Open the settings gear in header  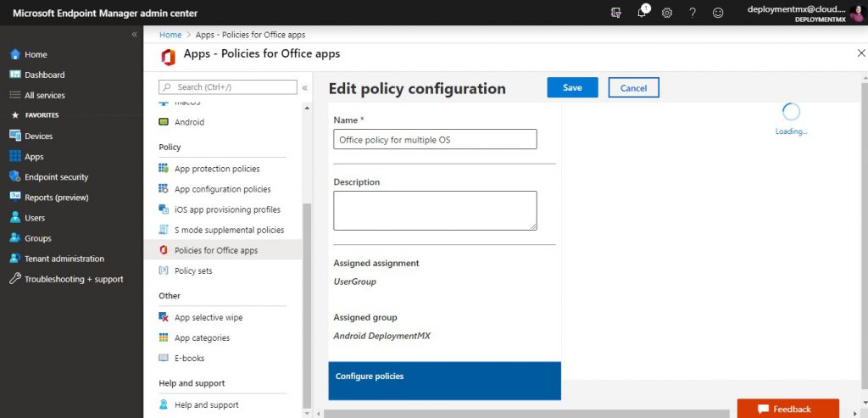coord(667,13)
